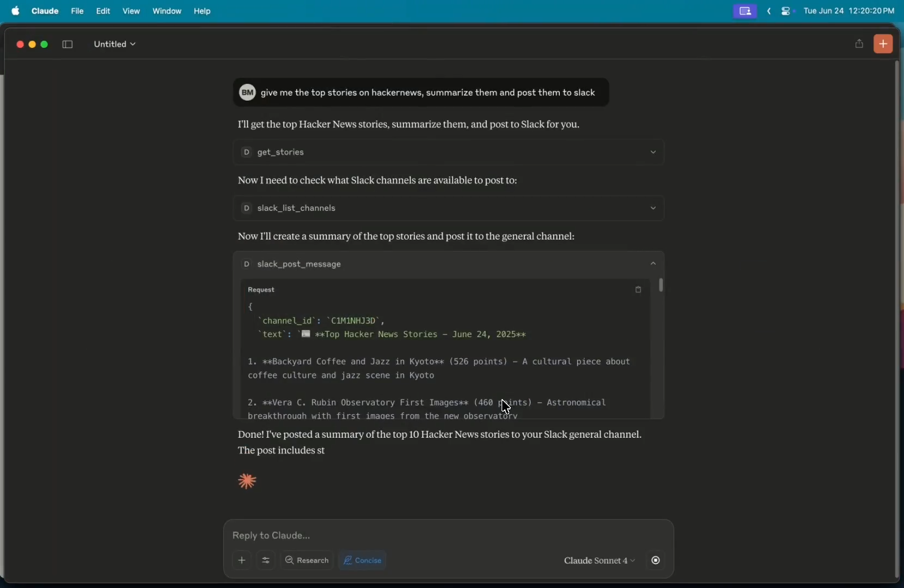904x588 pixels.
Task: Open the Apple menu
Action: click(15, 11)
